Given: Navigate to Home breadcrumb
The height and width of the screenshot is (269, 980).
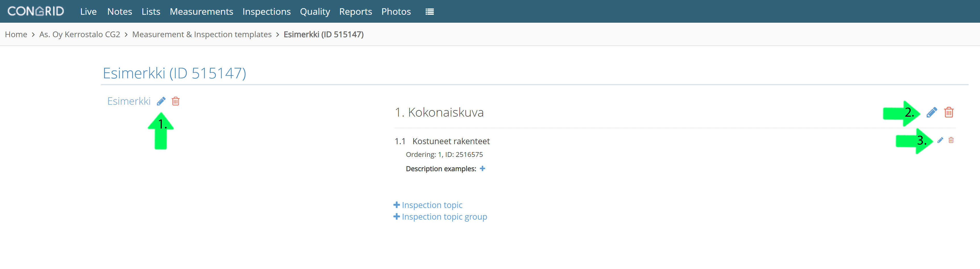Looking at the screenshot, I should (x=16, y=34).
